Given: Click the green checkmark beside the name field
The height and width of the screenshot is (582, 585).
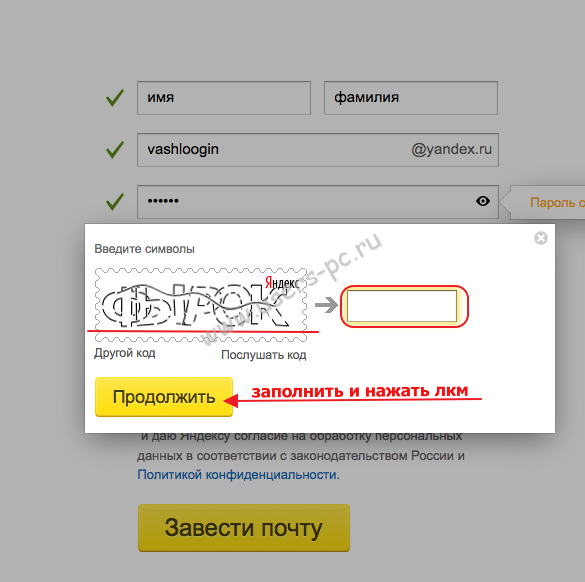Looking at the screenshot, I should click(115, 98).
